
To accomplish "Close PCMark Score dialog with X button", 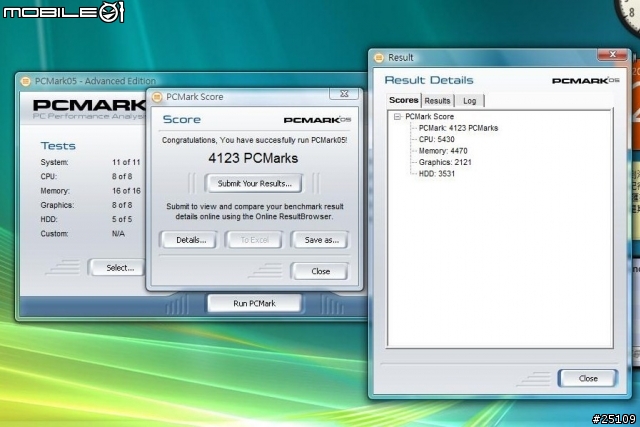I will coord(344,93).
